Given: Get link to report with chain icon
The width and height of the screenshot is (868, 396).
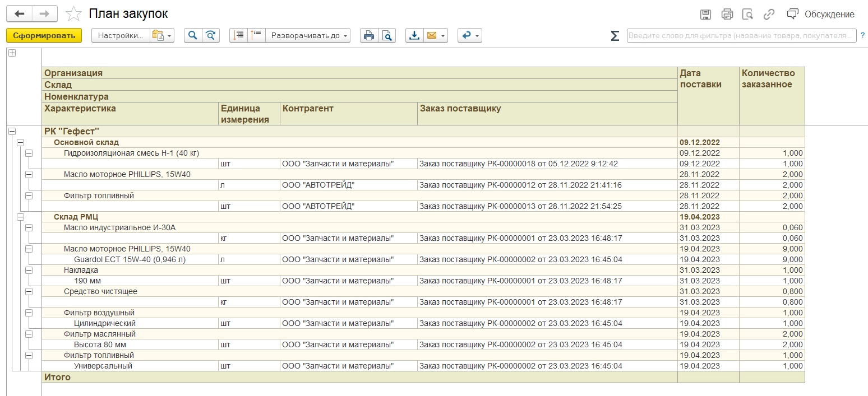Looking at the screenshot, I should 769,14.
